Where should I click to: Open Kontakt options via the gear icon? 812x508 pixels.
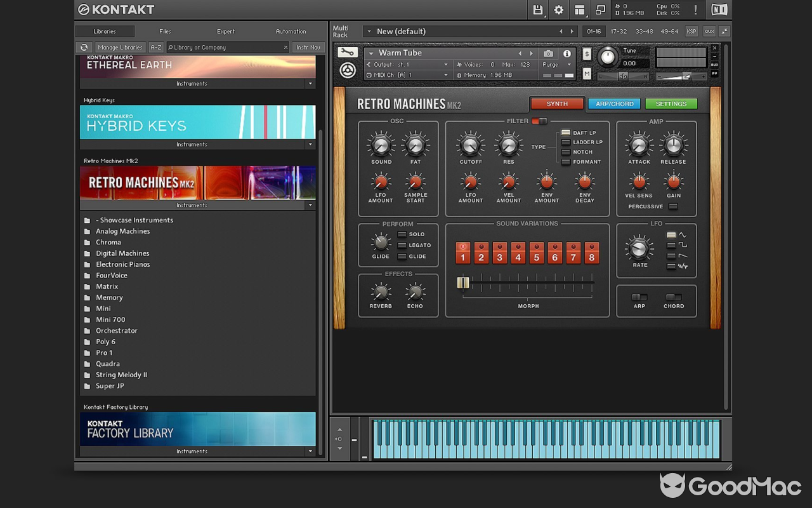pyautogui.click(x=558, y=10)
